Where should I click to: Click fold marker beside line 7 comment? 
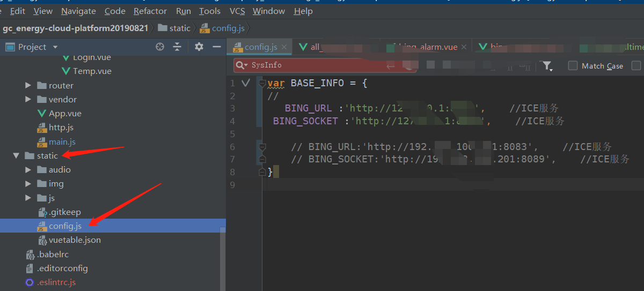[x=262, y=159]
